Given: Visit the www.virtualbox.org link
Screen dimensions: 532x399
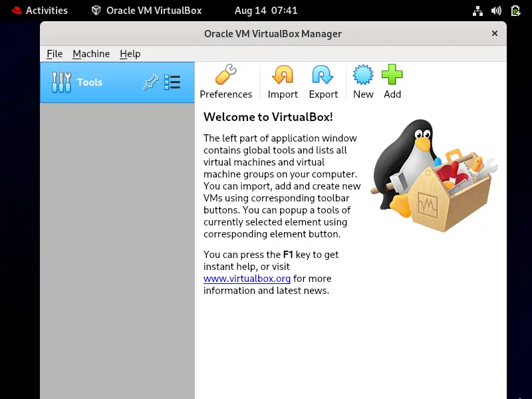Looking at the screenshot, I should (x=247, y=279).
